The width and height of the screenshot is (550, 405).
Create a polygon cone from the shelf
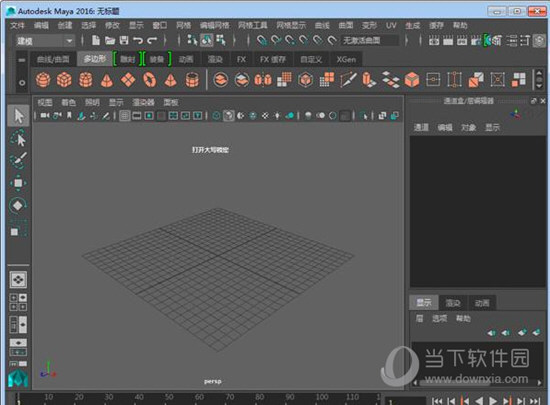[x=107, y=80]
